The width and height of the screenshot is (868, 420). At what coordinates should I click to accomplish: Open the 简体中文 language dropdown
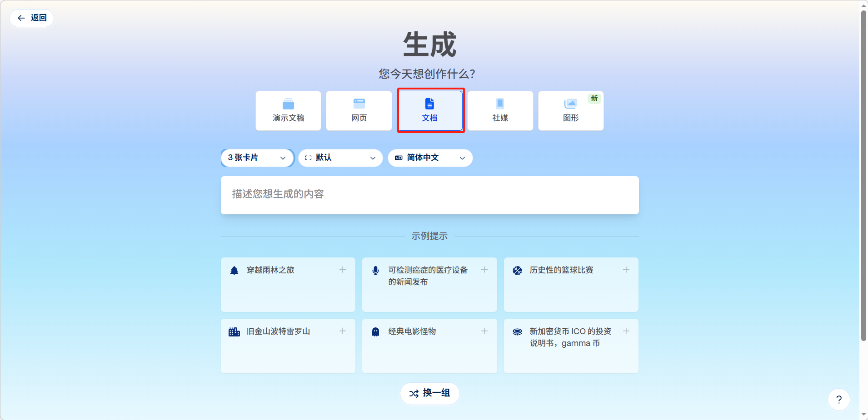coord(430,158)
